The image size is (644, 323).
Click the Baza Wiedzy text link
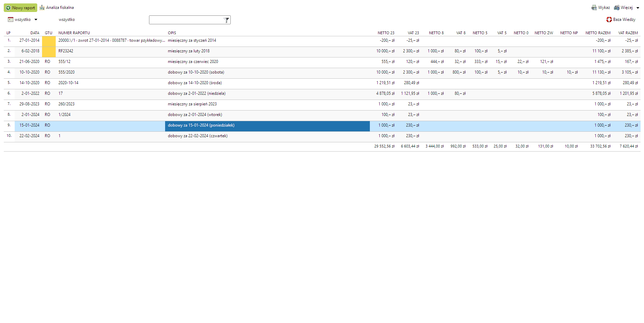tap(624, 20)
